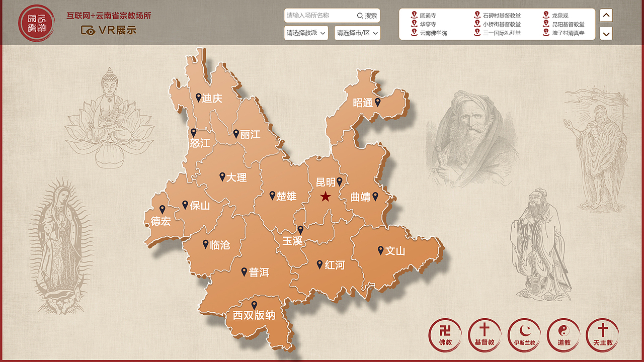Select the 昆明 region label on map
This screenshot has width=644, height=362.
pos(326,182)
